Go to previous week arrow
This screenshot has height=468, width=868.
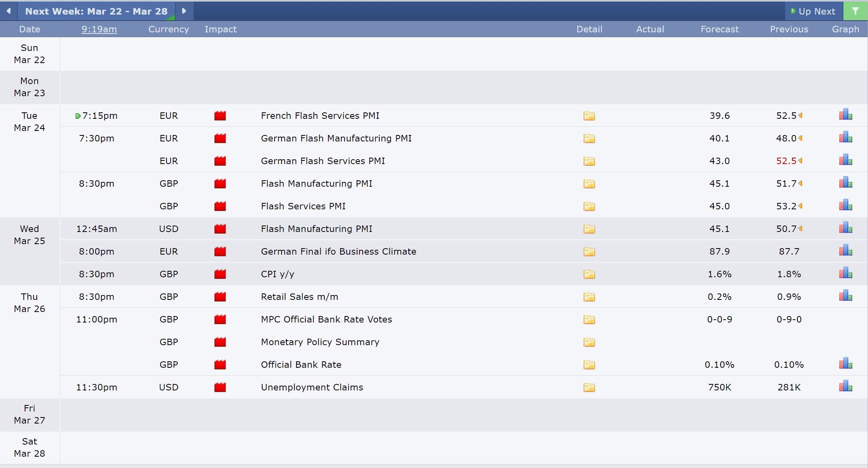click(8, 11)
